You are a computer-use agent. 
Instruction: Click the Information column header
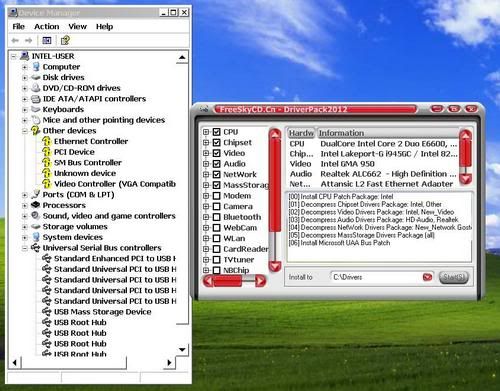click(387, 133)
